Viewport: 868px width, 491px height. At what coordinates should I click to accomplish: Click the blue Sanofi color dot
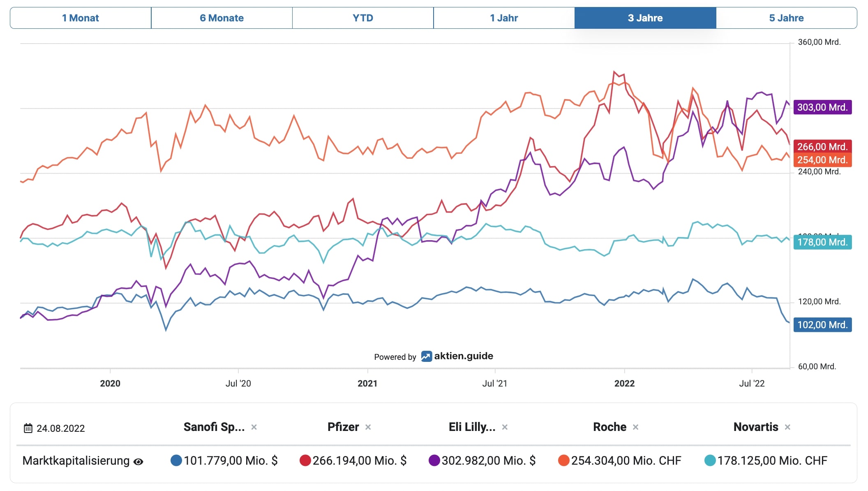click(x=176, y=461)
